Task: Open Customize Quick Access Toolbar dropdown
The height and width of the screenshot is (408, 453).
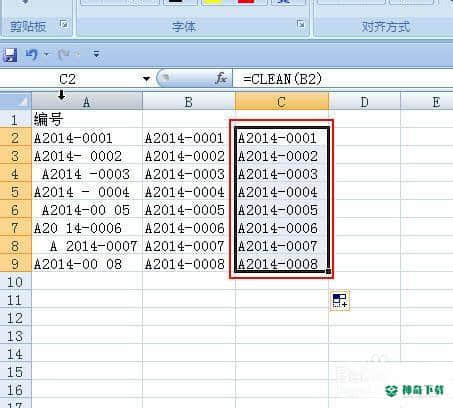Action: pos(96,54)
